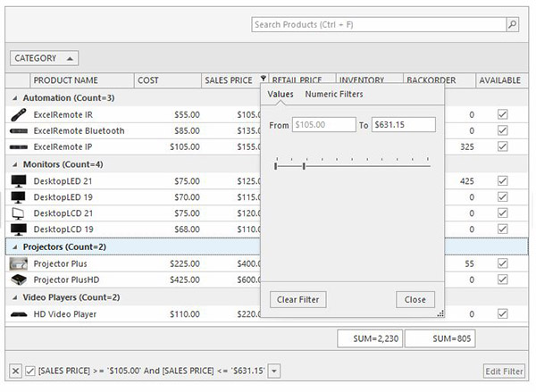Screen dimensions: 536x392
Task: Select the Values tab
Action: coord(281,95)
